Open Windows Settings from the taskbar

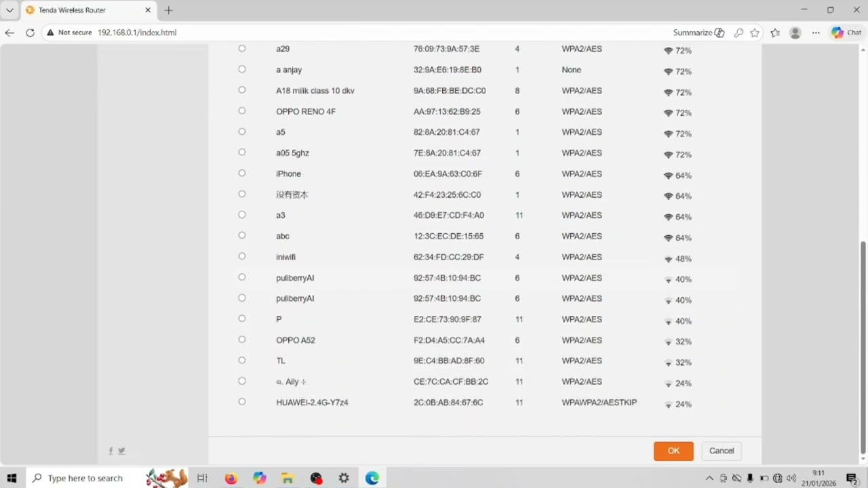click(344, 478)
